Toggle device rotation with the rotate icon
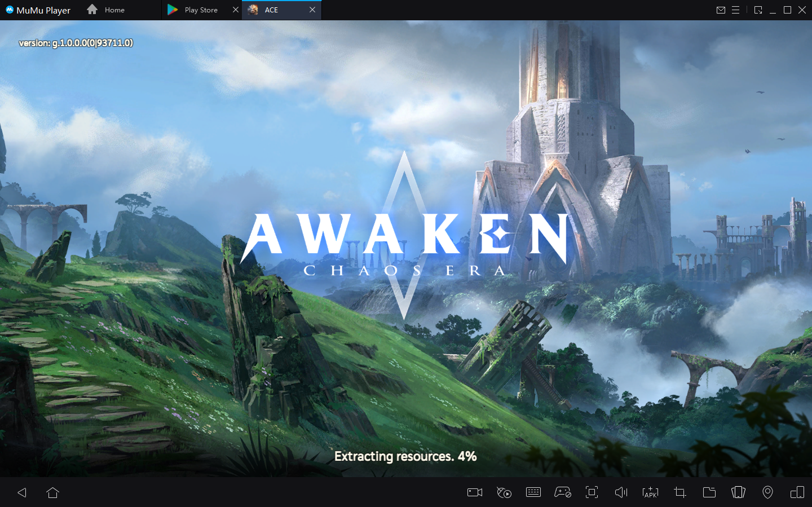 point(797,492)
